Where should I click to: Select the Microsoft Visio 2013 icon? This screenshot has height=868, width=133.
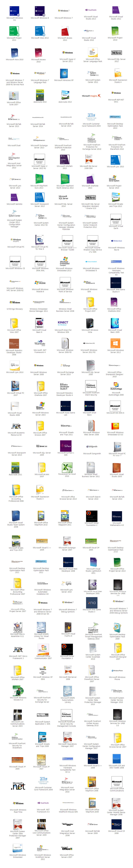click(x=40, y=31)
